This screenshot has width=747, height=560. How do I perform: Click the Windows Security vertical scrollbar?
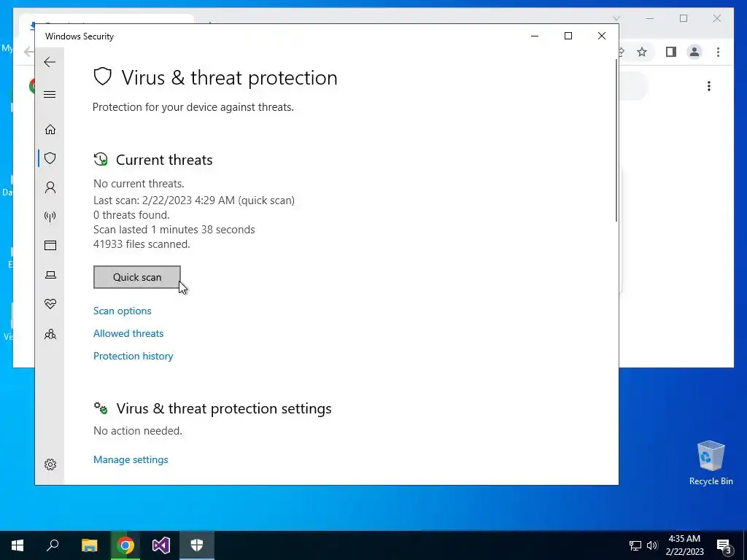[x=616, y=141]
